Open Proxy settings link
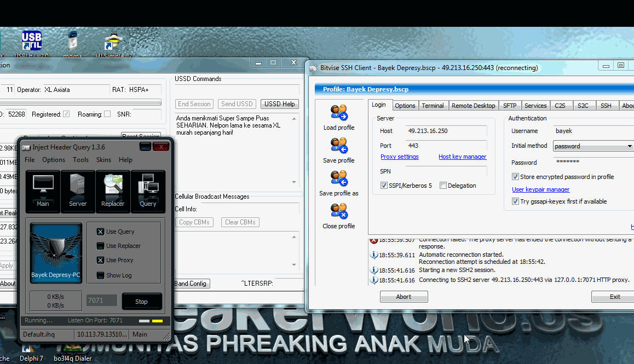This screenshot has height=364, width=634. (x=400, y=157)
